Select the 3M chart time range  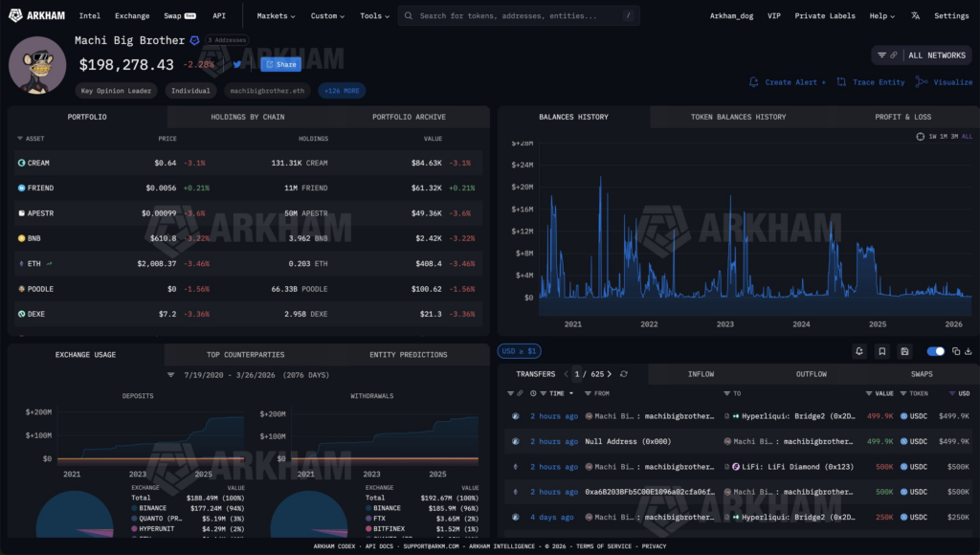pyautogui.click(x=954, y=137)
